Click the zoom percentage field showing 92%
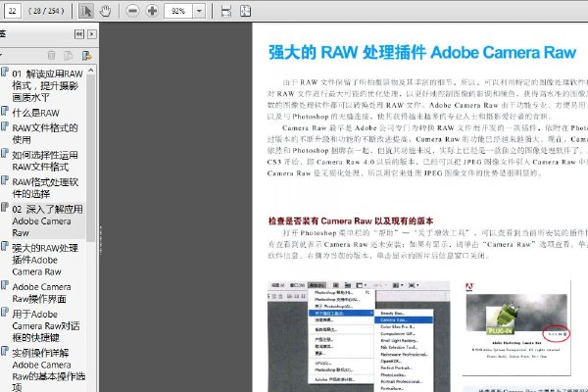 coord(178,11)
